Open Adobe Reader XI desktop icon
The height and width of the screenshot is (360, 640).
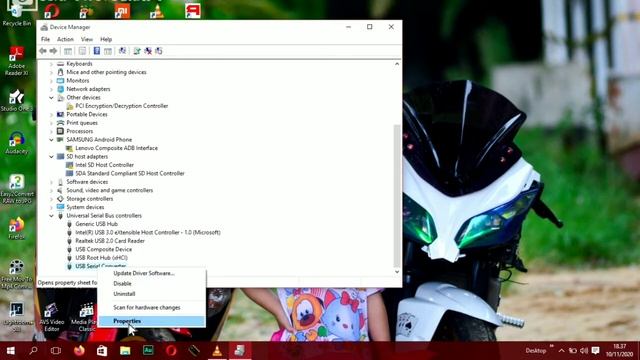[16, 61]
